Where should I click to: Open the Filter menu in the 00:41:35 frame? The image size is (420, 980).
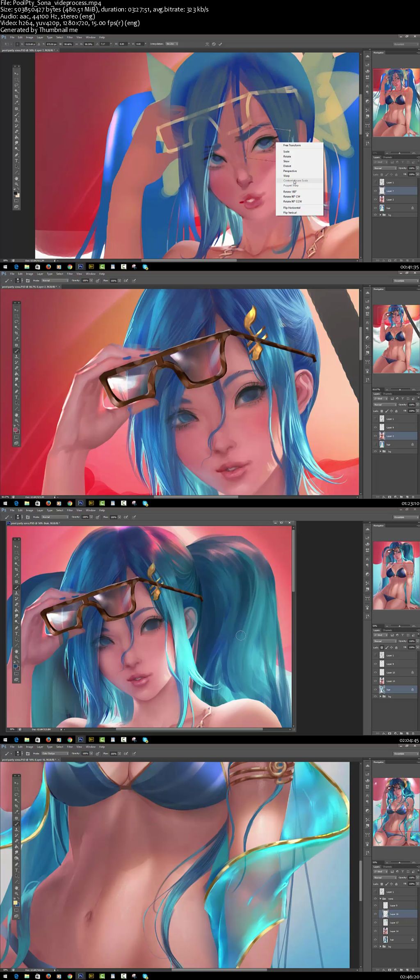70,37
